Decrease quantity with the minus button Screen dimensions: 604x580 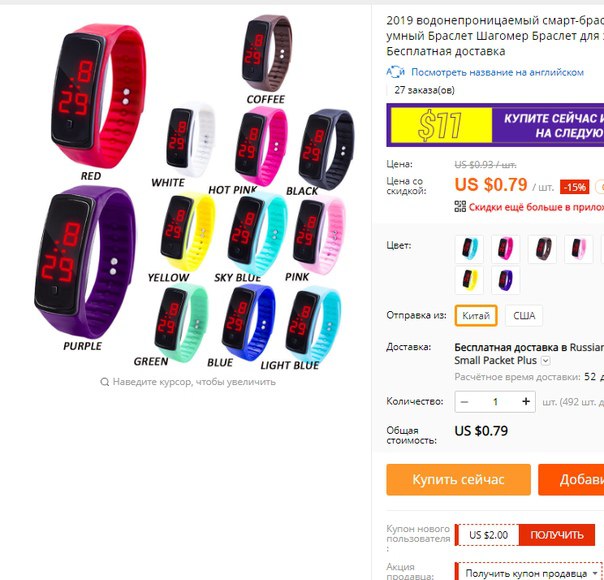465,402
